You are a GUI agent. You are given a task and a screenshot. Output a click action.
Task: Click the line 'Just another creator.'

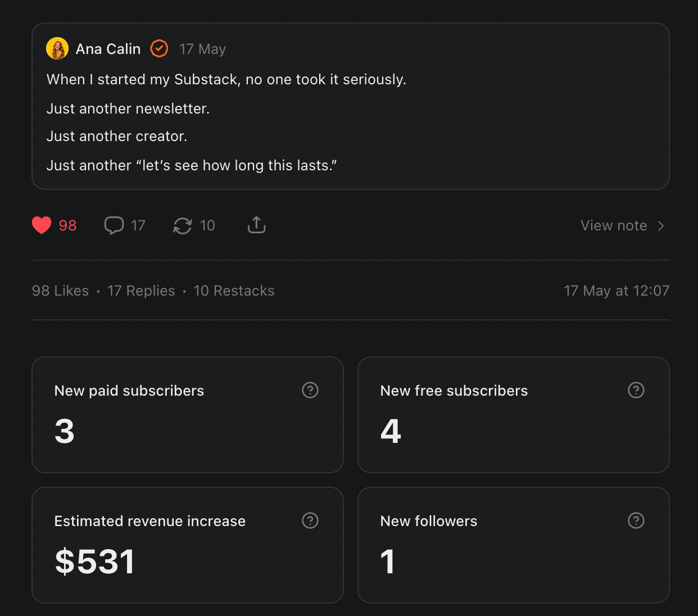coord(117,136)
